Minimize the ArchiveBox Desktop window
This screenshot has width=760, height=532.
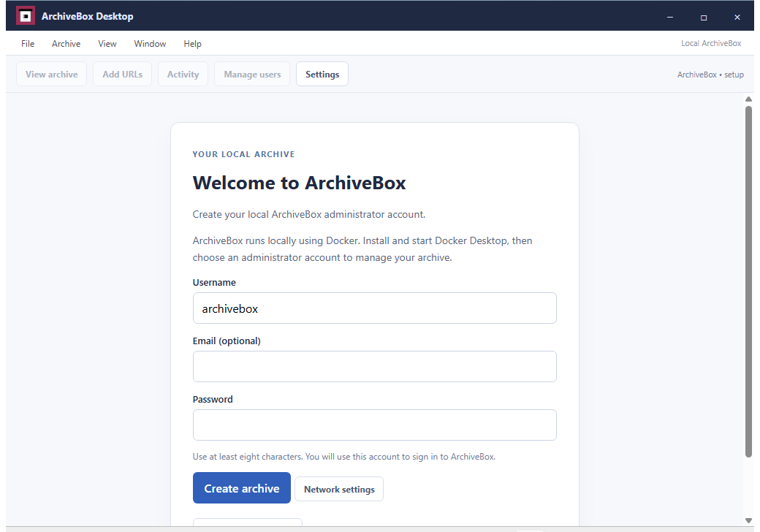(x=670, y=17)
